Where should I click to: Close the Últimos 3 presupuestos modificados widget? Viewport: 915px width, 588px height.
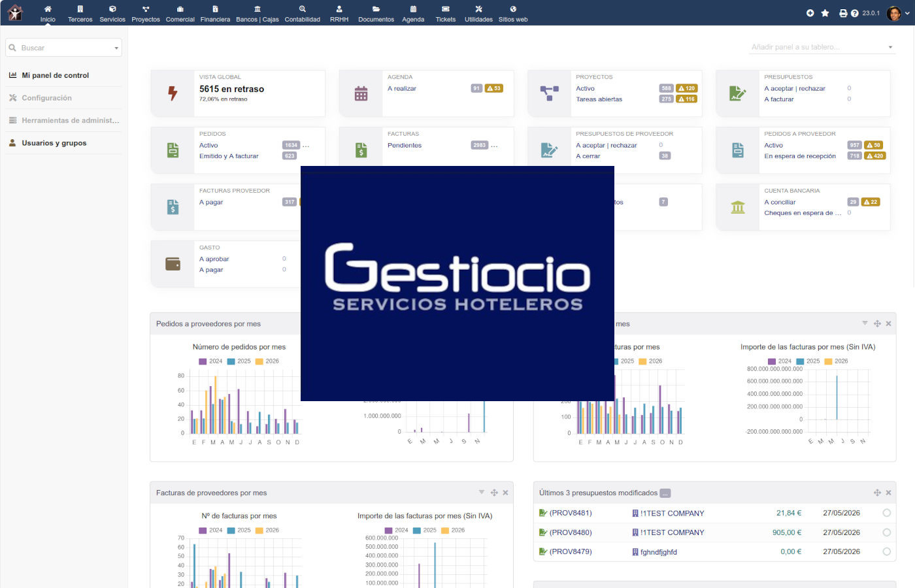coord(888,493)
